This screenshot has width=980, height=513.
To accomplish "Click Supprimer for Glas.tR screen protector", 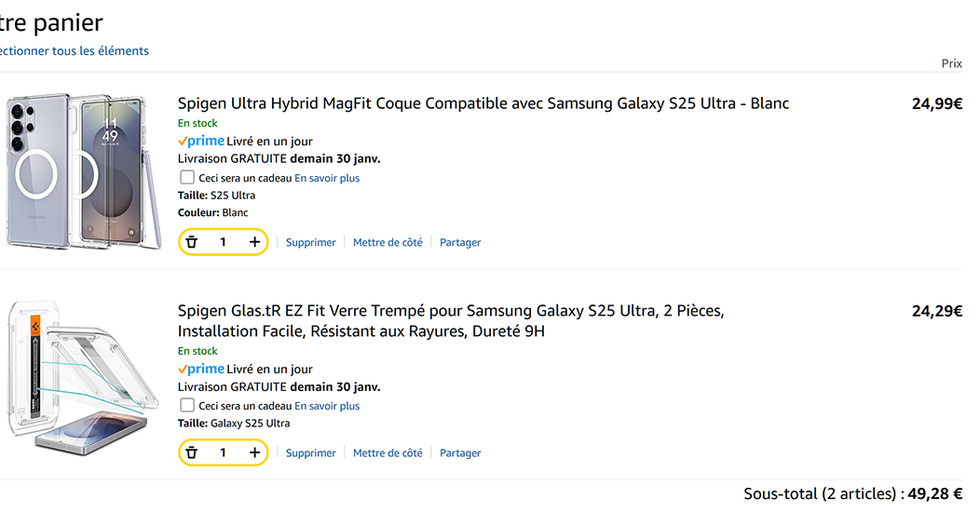I will [x=310, y=453].
